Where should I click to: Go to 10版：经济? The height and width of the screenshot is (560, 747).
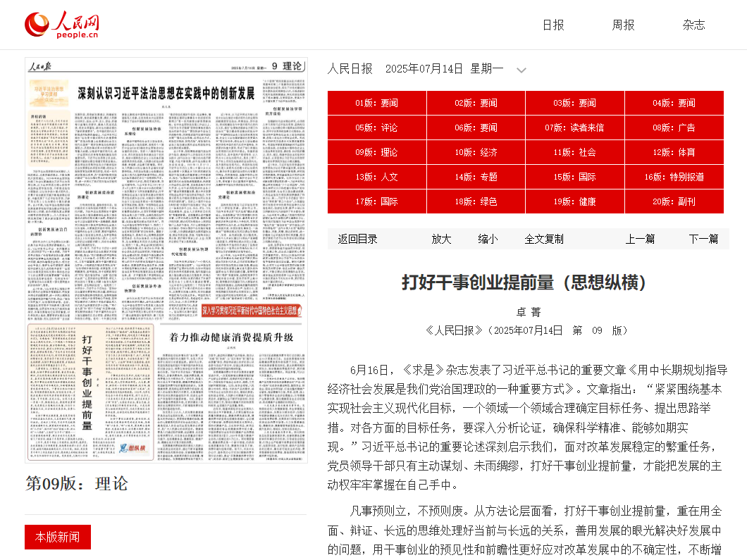(476, 152)
